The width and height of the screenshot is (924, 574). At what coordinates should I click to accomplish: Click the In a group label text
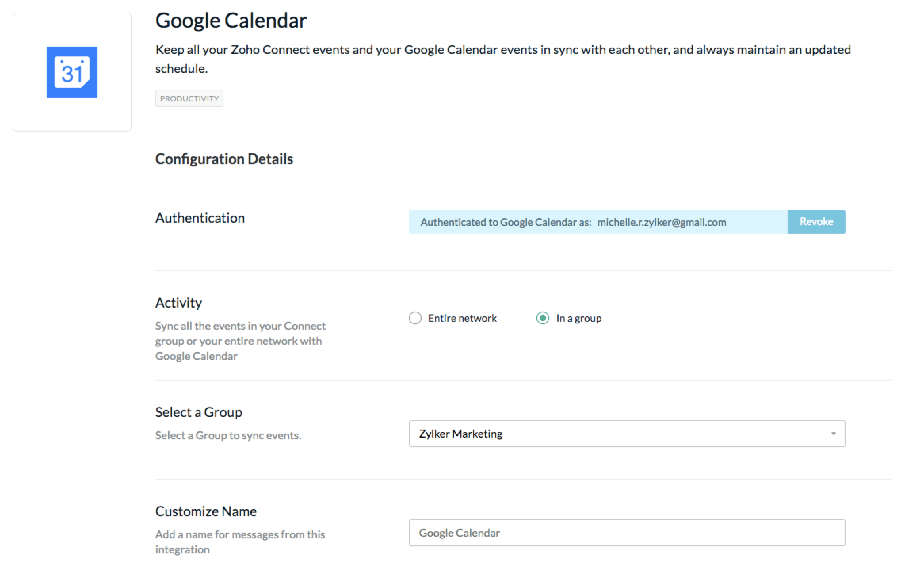point(578,318)
